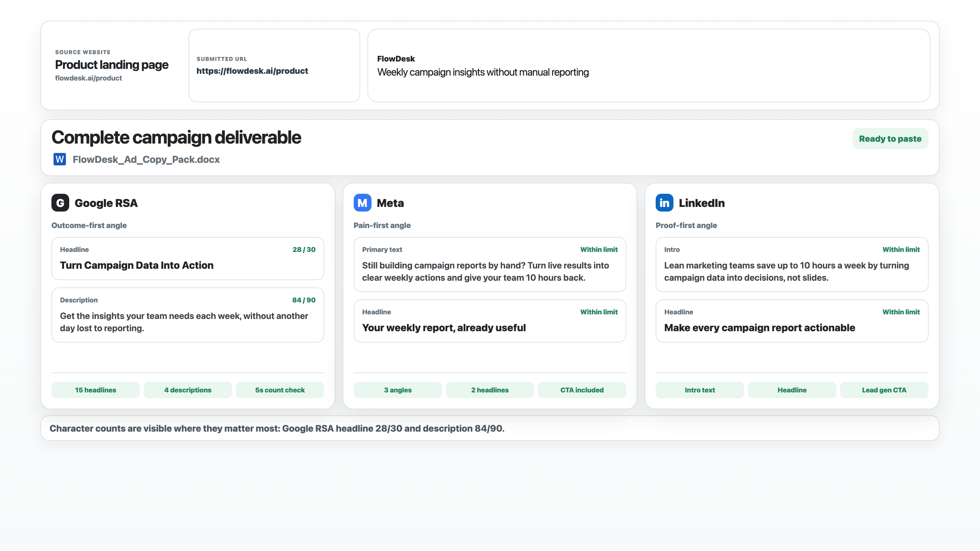Click the Google RSA card title
This screenshot has width=980, height=551.
(x=106, y=203)
